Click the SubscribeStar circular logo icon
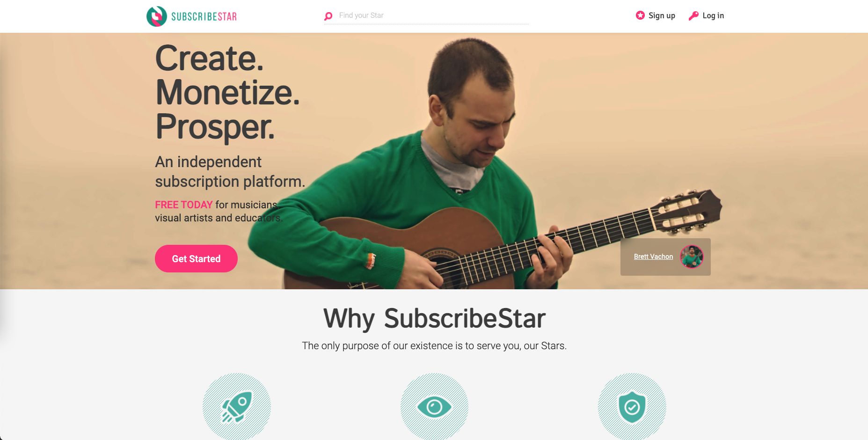The image size is (868, 440). [157, 16]
